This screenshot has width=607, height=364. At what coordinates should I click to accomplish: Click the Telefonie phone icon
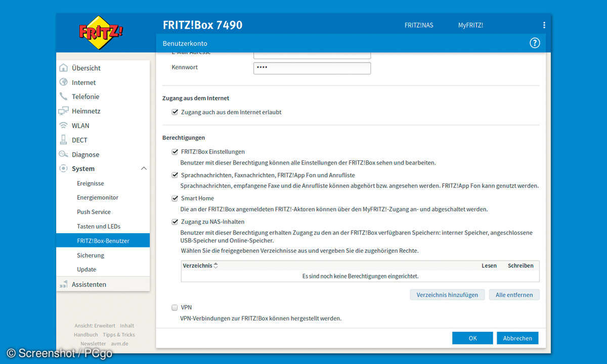click(x=63, y=97)
